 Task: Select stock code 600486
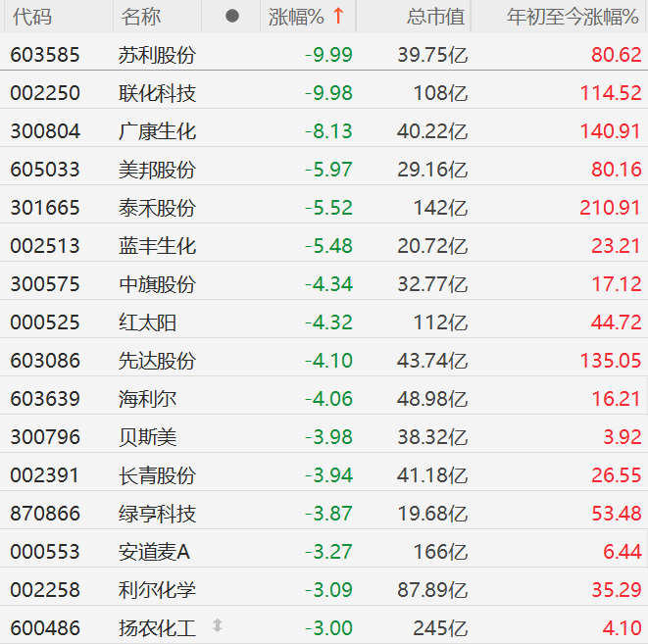(45, 628)
